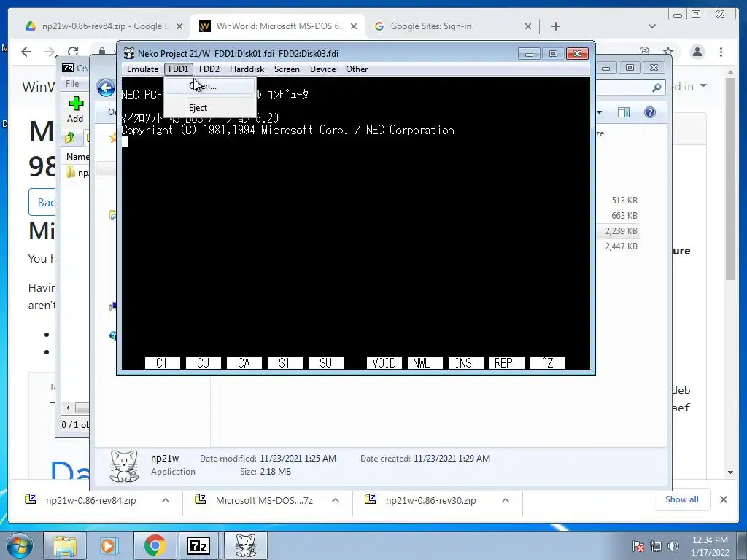Open the view options dropdown arrow in Explorer
Screen dimensions: 747x560
point(600,112)
